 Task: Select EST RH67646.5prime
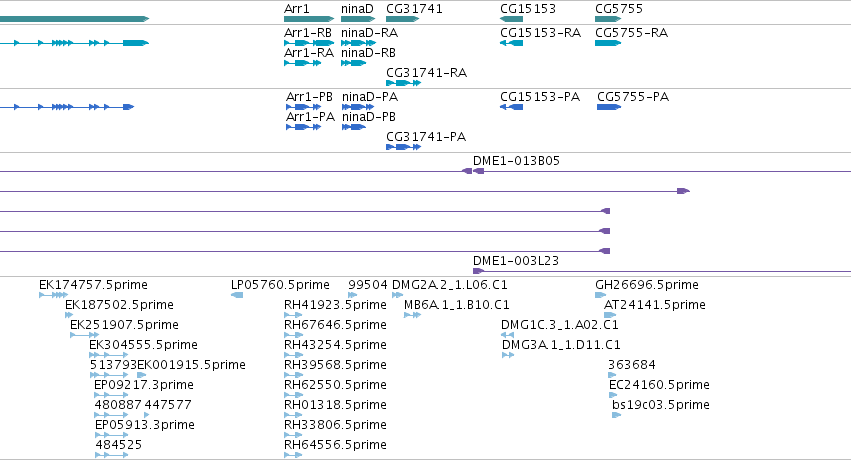tap(335, 325)
